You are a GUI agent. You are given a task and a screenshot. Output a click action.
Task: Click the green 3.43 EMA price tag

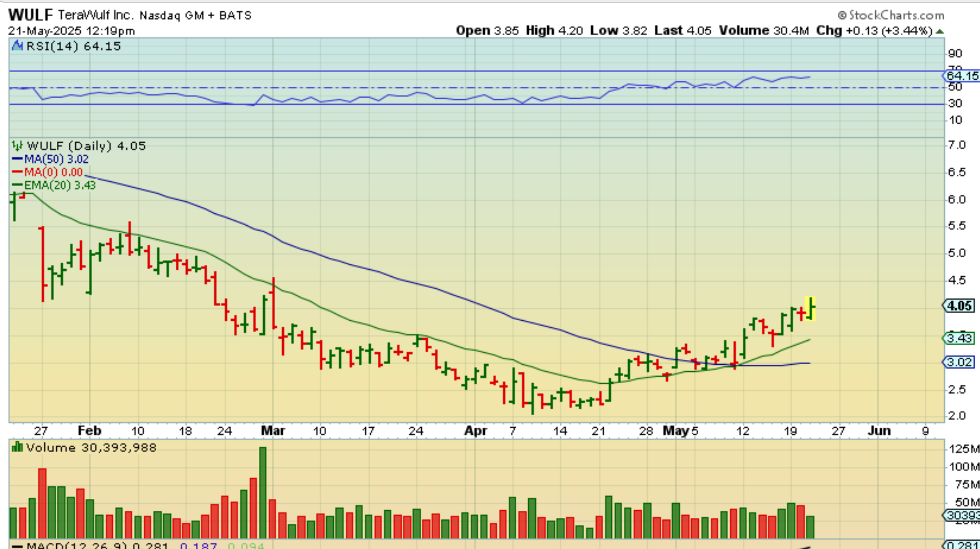point(960,338)
